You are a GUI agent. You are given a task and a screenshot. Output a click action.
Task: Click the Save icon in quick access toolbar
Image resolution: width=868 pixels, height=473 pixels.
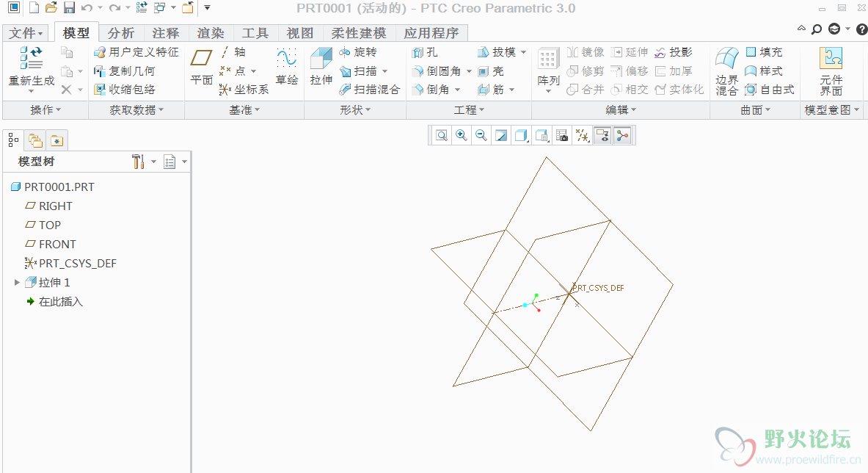point(69,8)
